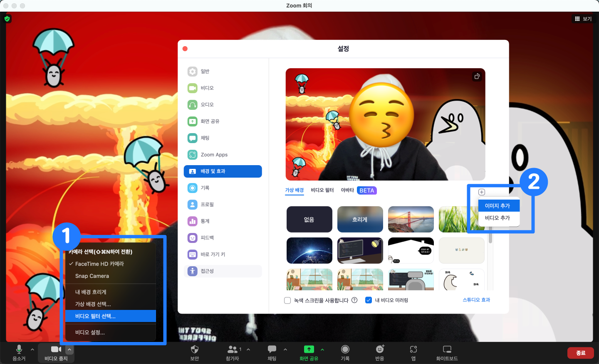Image resolution: width=599 pixels, height=364 pixels.
Task: Open 채팅 settings in the sidebar
Action: click(x=223, y=138)
